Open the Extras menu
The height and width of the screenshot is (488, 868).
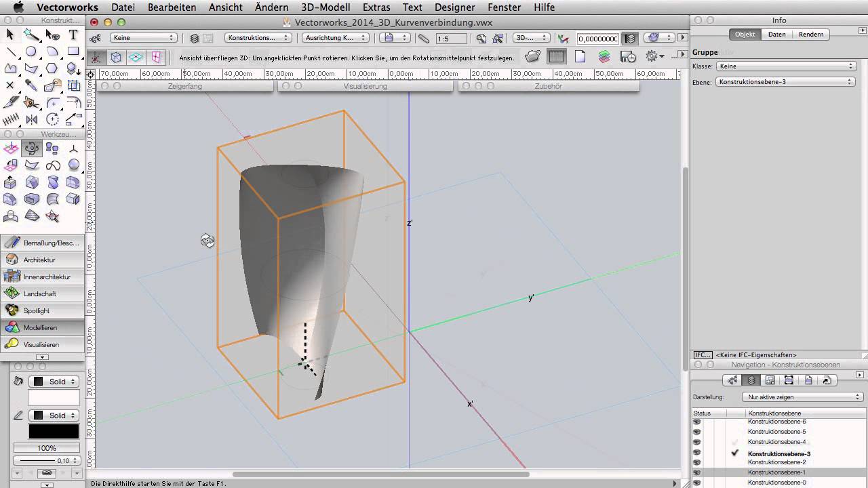[376, 7]
